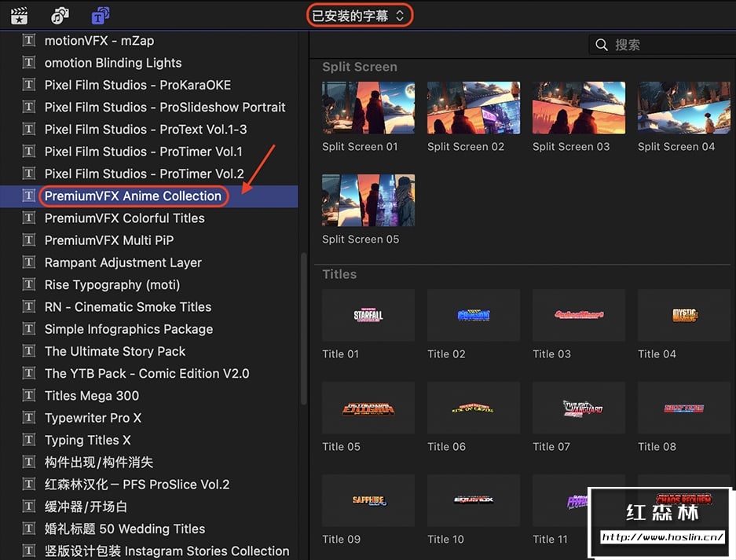Click the 搜索 search field

point(662,45)
